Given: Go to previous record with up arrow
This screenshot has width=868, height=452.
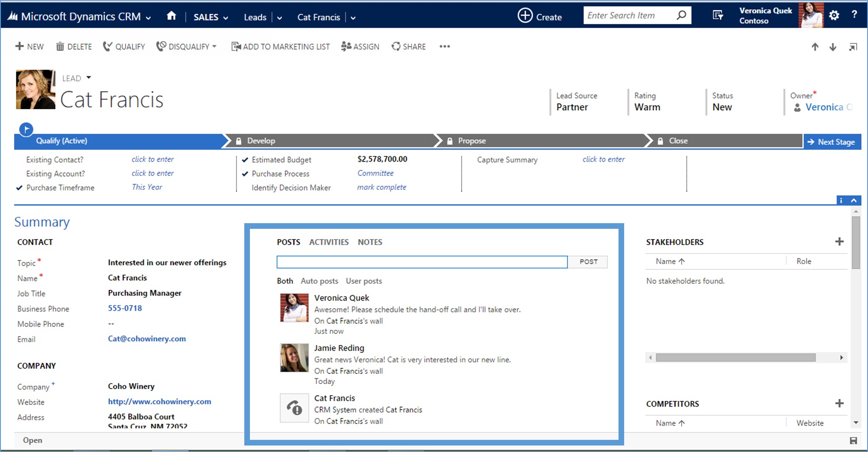Looking at the screenshot, I should coord(815,47).
